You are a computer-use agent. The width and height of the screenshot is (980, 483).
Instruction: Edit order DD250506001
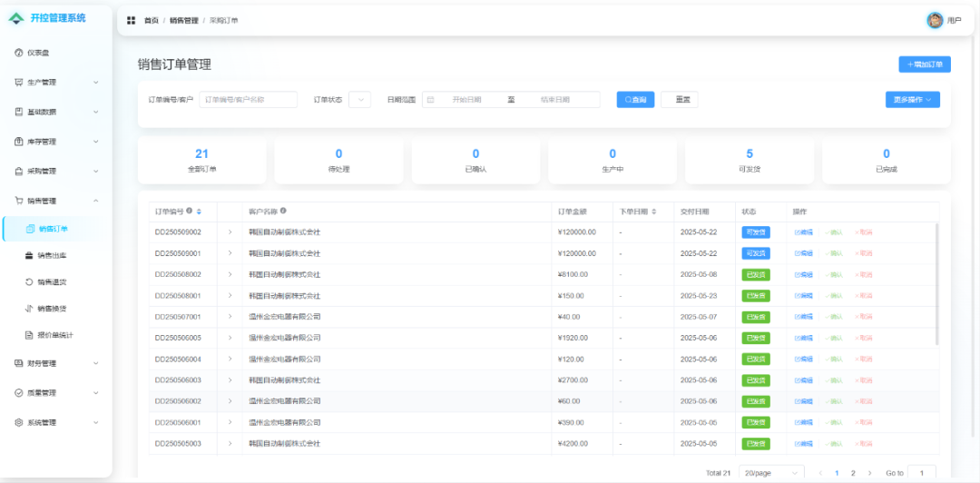tap(804, 422)
